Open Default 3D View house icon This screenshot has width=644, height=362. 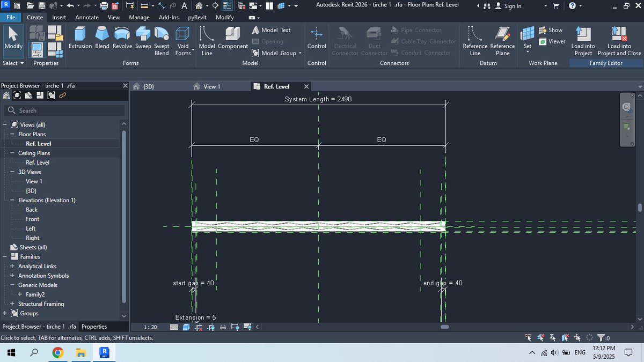point(199,6)
